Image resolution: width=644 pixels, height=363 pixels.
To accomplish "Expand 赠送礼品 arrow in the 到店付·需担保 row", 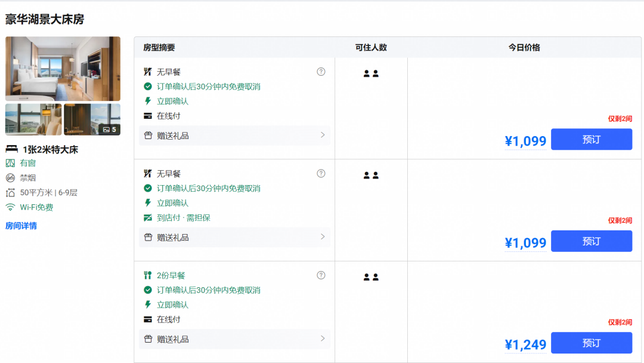I will [x=323, y=237].
